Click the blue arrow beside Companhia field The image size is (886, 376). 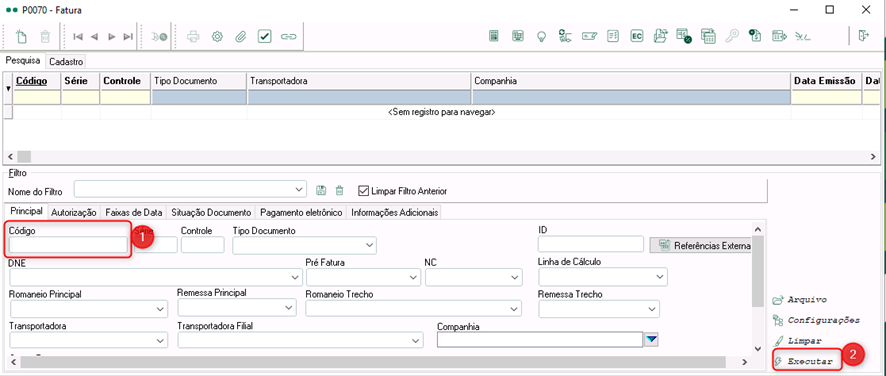point(652,339)
